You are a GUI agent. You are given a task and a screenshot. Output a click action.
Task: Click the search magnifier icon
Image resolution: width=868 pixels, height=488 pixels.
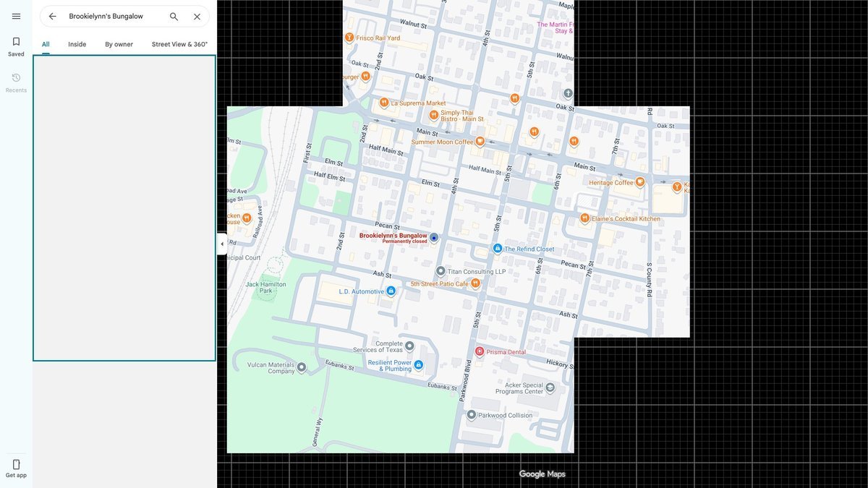coord(174,16)
